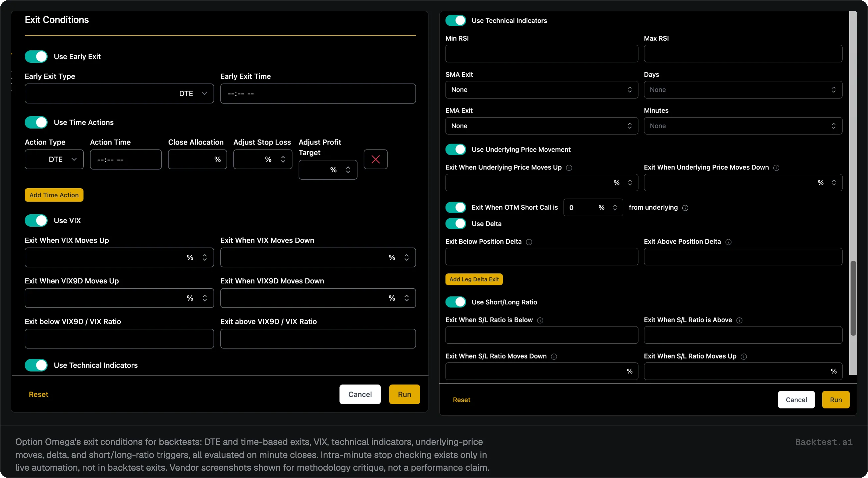Click Run in left panel

[404, 394]
